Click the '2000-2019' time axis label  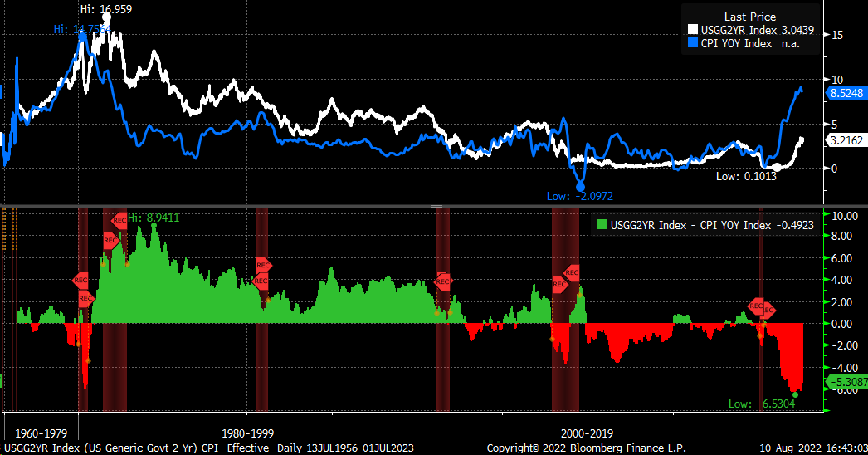587,433
